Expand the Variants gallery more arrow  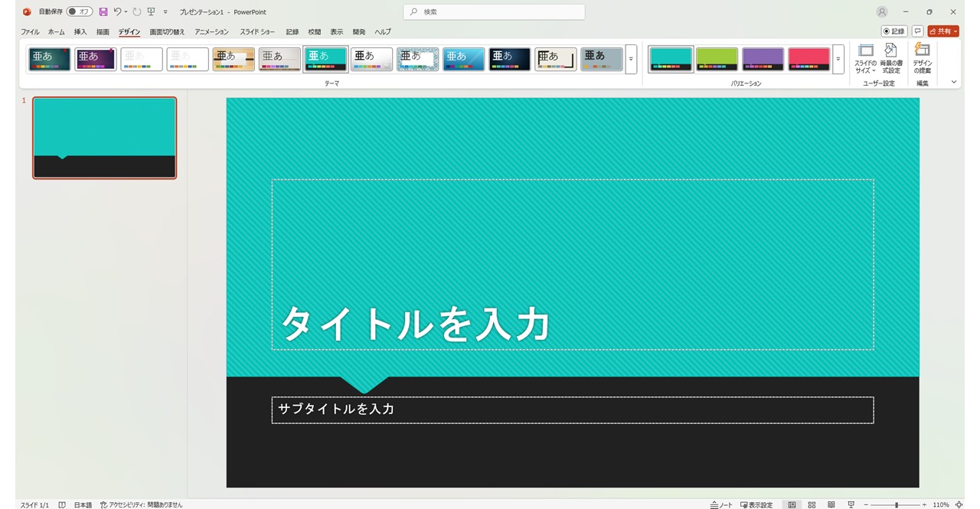click(838, 60)
